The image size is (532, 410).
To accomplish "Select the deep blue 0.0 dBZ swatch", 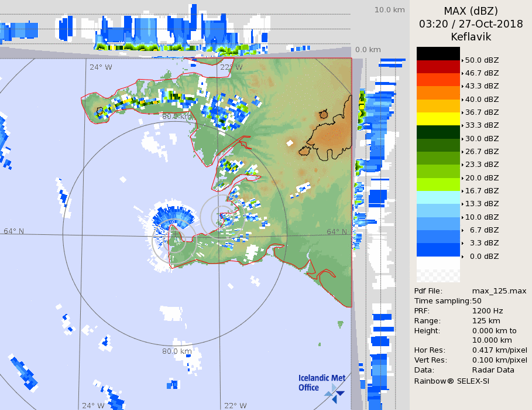I will point(438,250).
